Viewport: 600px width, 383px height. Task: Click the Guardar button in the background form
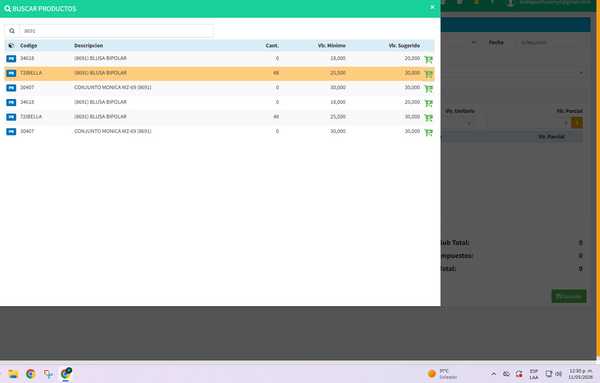pos(569,296)
